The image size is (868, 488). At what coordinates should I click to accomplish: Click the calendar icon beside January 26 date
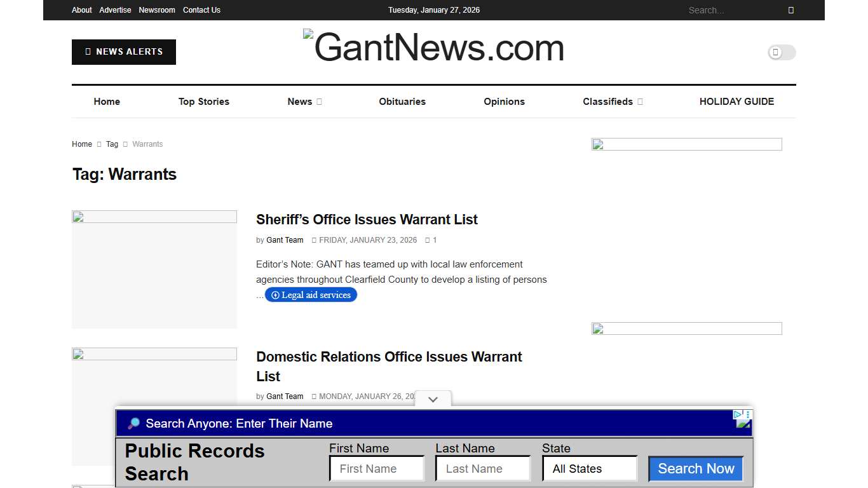(x=315, y=396)
